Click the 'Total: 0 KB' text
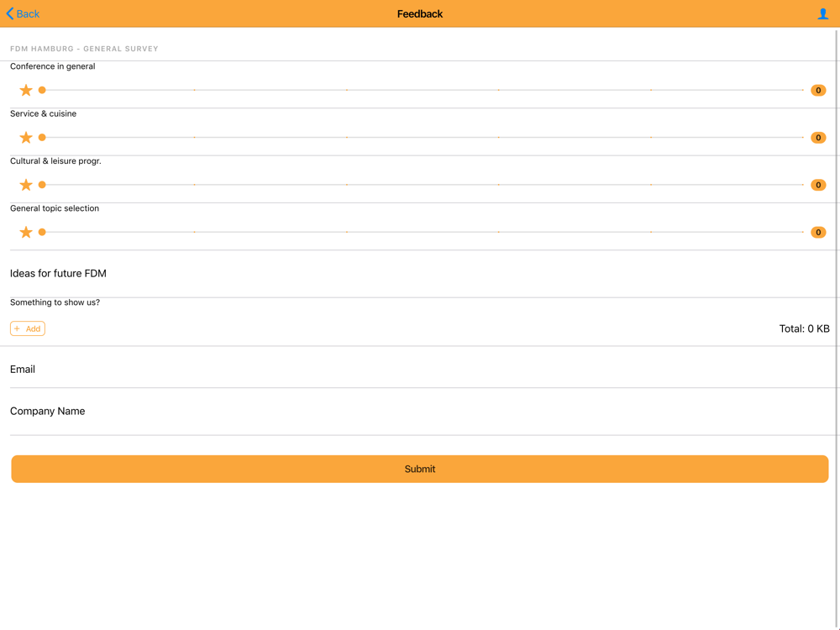Image resolution: width=840 pixels, height=630 pixels. [x=804, y=328]
